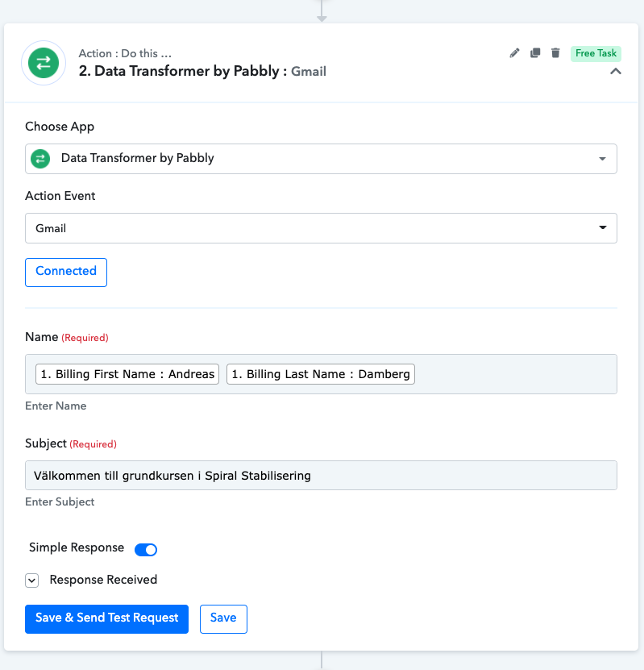The width and height of the screenshot is (644, 670).
Task: Click the Response Received label
Action: click(x=103, y=580)
